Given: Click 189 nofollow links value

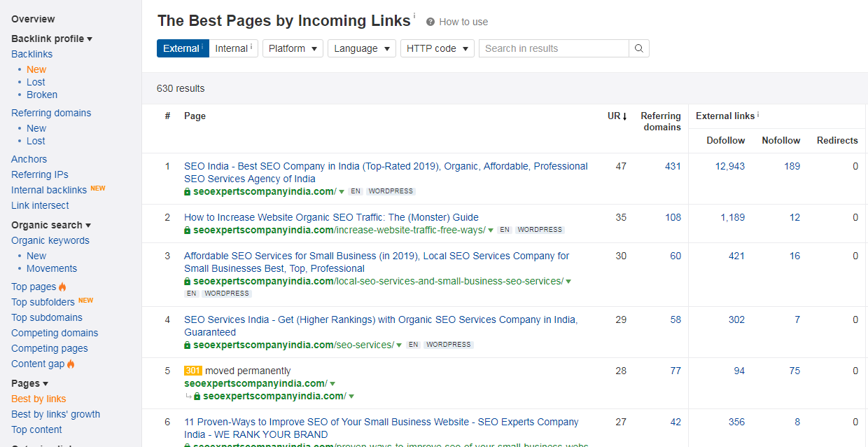Looking at the screenshot, I should (x=792, y=166).
